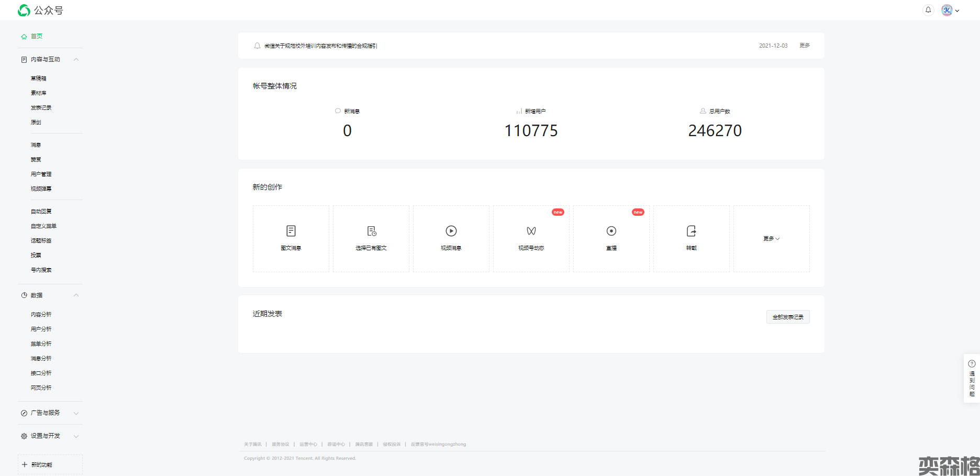
Task: Click the 图文消息 article icon
Action: (x=291, y=231)
